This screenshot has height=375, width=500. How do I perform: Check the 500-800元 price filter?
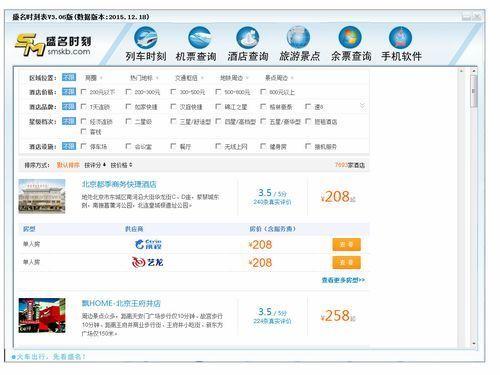click(x=218, y=92)
